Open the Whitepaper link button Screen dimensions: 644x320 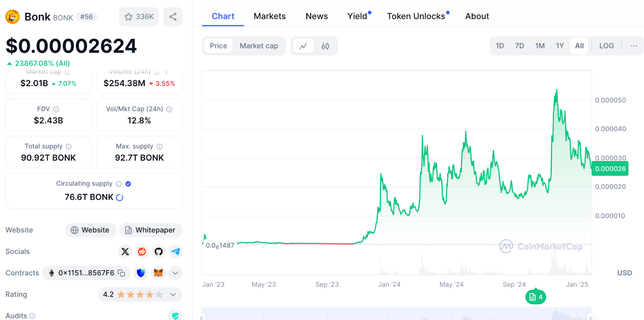coord(151,230)
